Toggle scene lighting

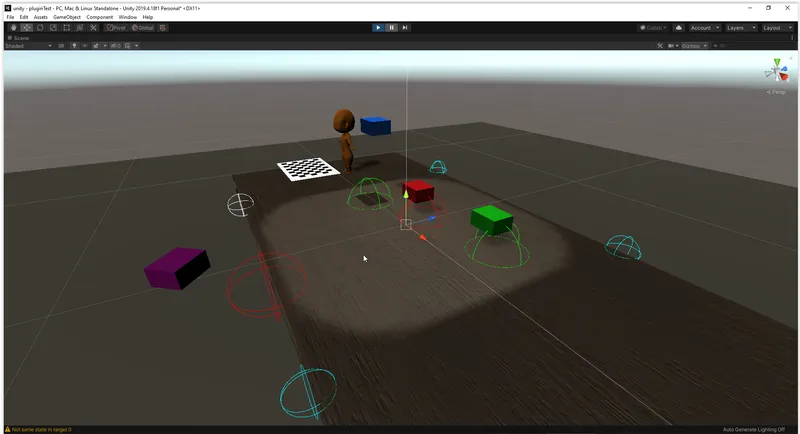tap(74, 46)
